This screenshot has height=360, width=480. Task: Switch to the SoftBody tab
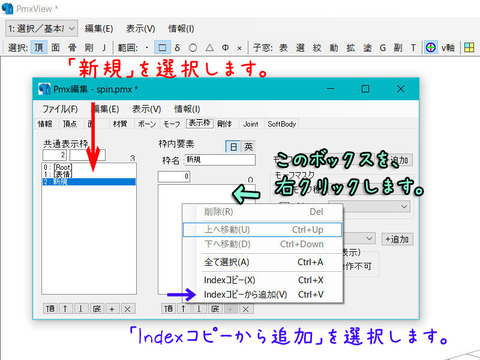282,124
